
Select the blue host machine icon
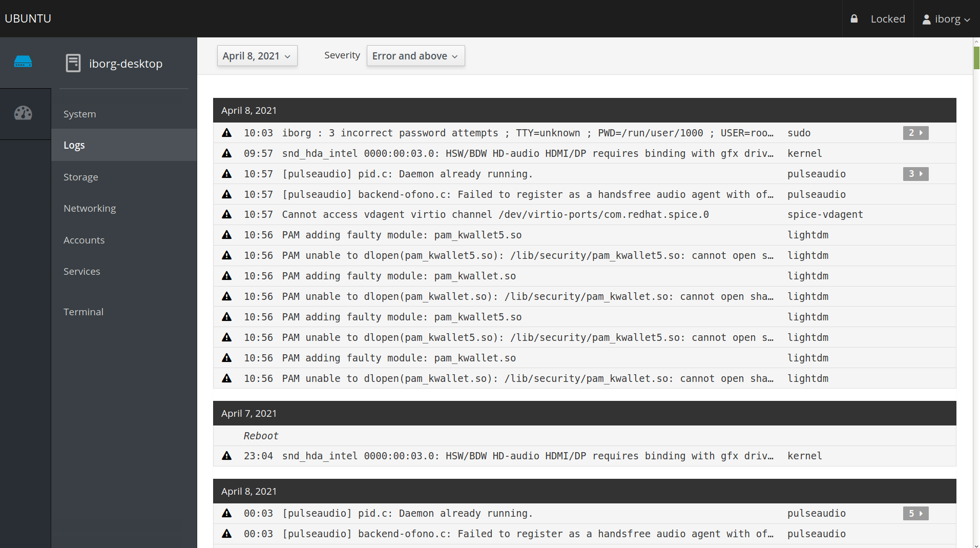coord(24,62)
